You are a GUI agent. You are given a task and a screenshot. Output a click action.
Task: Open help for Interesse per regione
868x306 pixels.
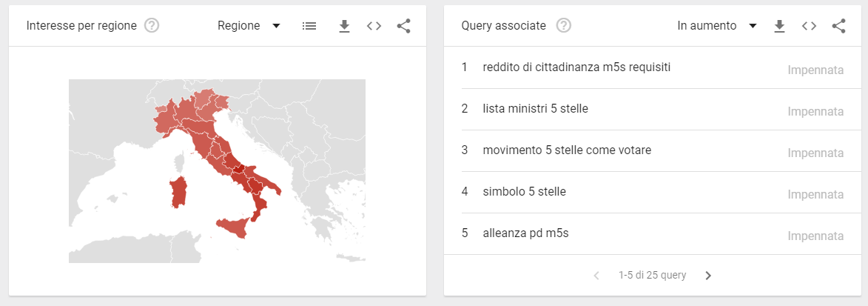click(x=152, y=25)
